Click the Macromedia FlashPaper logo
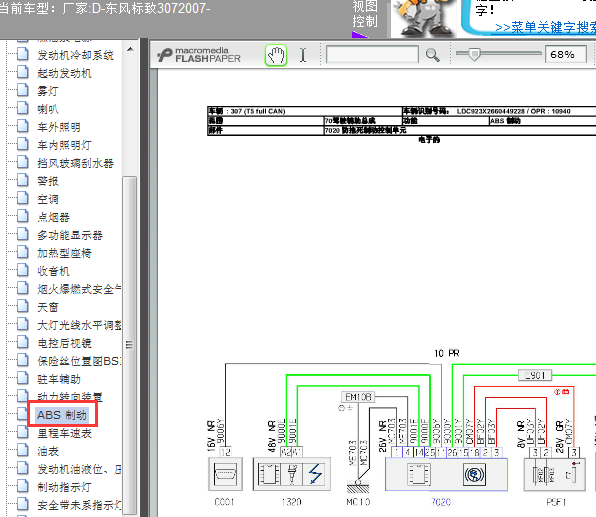 [199, 55]
